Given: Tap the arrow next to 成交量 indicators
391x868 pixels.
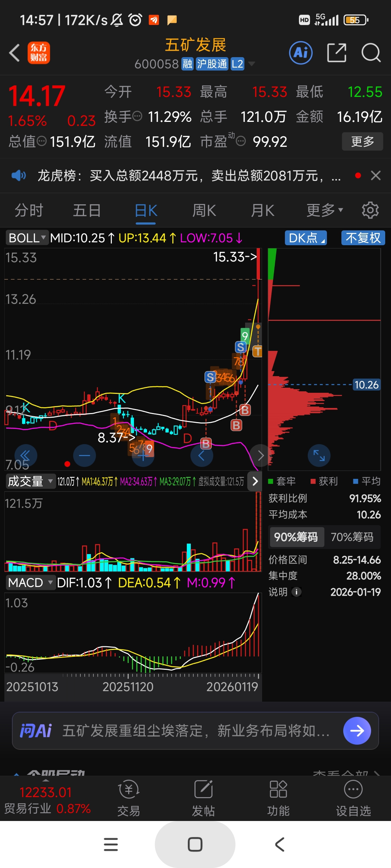Looking at the screenshot, I should (255, 481).
